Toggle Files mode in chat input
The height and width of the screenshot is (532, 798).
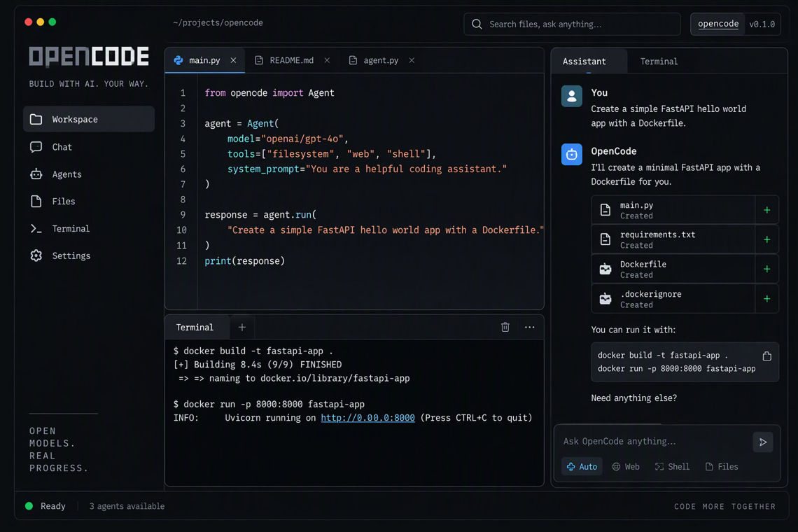[x=721, y=466]
